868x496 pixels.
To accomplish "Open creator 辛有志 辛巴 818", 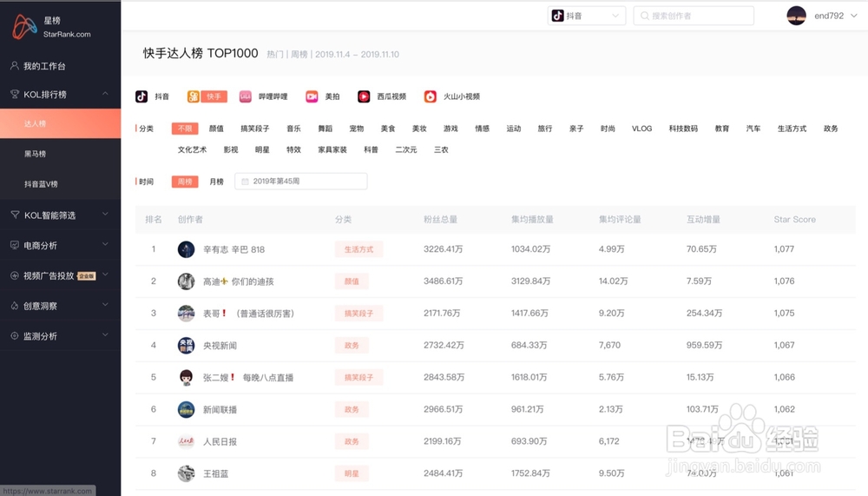I will click(x=233, y=249).
